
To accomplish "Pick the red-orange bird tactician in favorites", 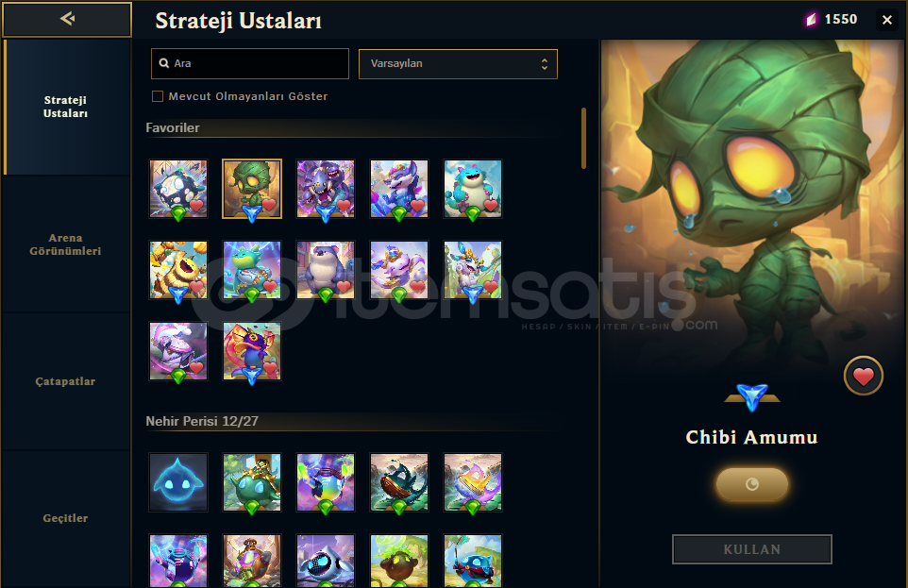I will [252, 351].
